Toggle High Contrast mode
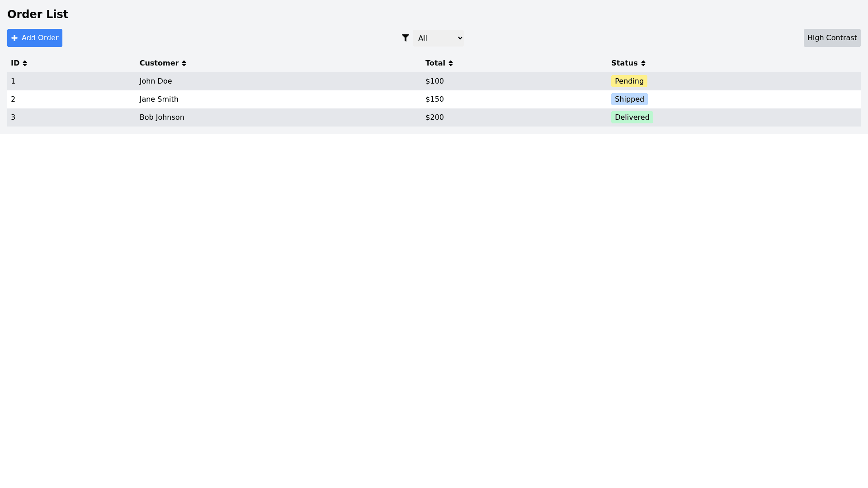This screenshot has height=488, width=868. point(832,38)
